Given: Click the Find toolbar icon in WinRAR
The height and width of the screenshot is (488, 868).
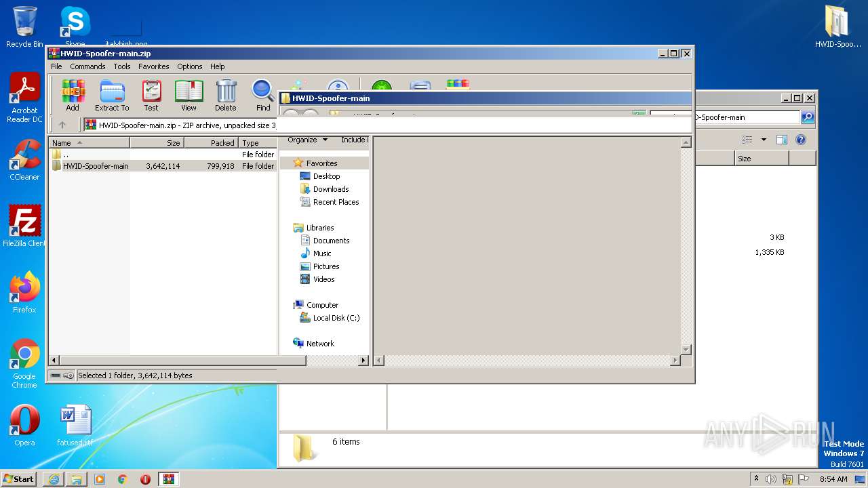Looking at the screenshot, I should click(263, 95).
